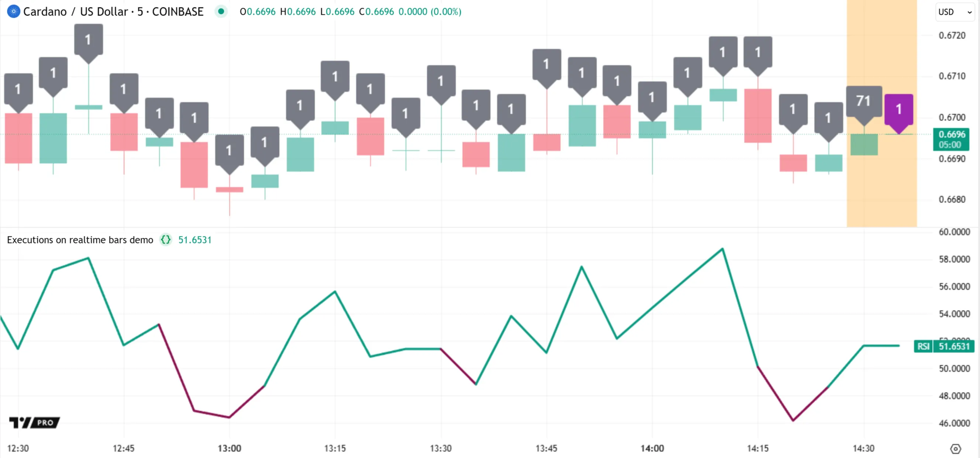
Task: Click the 0.6696 current price label
Action: click(952, 135)
